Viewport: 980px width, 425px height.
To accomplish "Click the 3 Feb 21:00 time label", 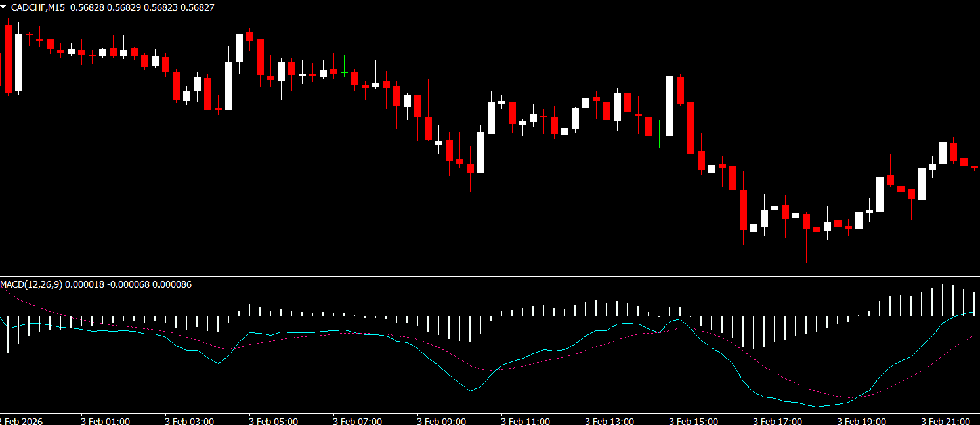I will click(945, 420).
